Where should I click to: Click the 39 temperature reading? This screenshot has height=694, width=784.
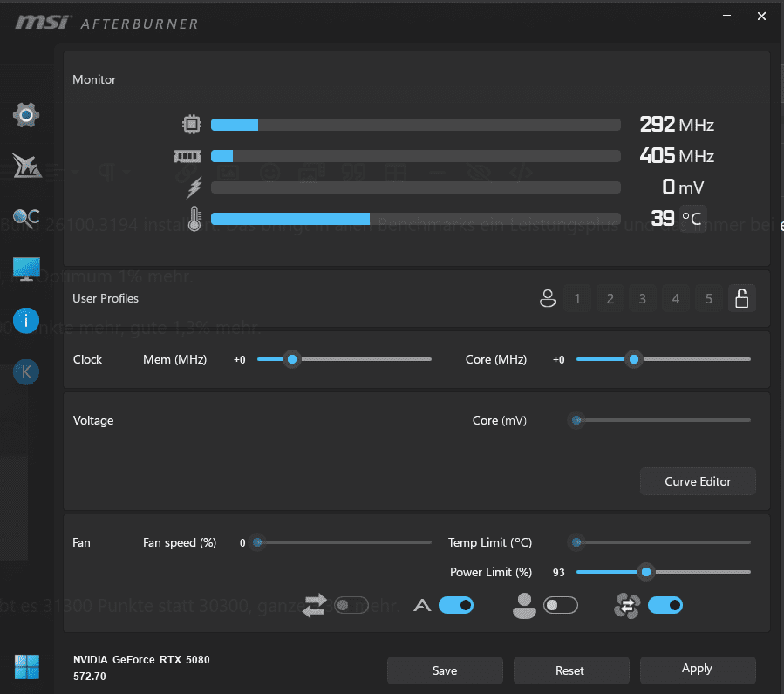coord(663,218)
